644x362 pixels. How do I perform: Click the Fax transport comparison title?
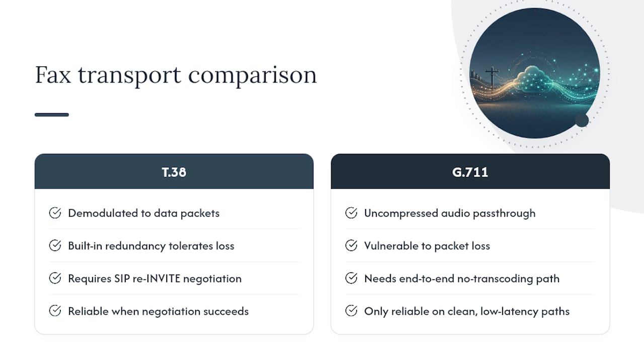[x=176, y=75]
